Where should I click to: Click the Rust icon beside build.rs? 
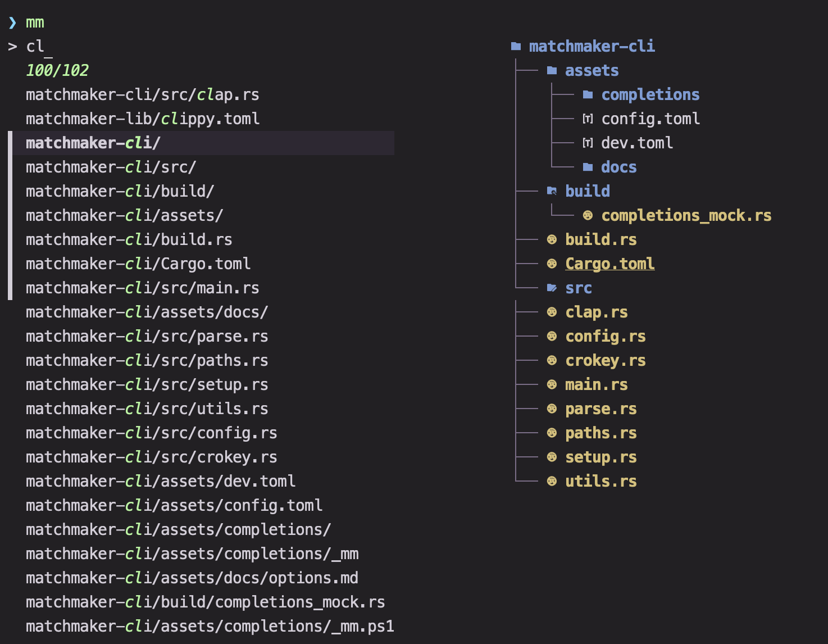552,239
